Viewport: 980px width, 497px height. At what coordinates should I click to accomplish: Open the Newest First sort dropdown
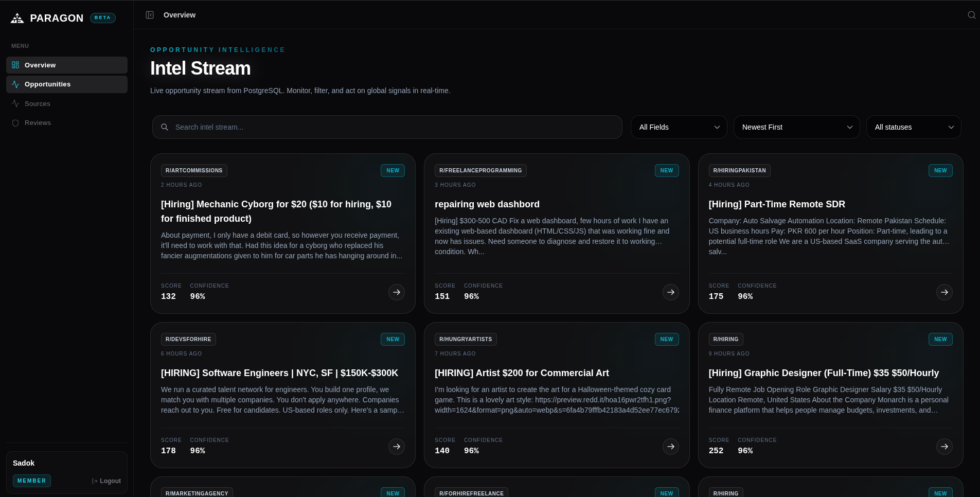(x=797, y=127)
